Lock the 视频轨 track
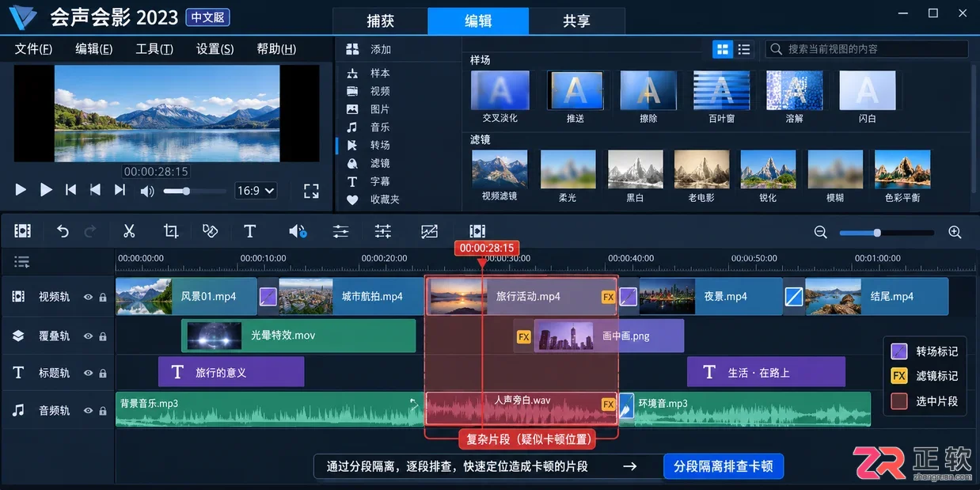Image resolution: width=980 pixels, height=490 pixels. click(x=103, y=298)
